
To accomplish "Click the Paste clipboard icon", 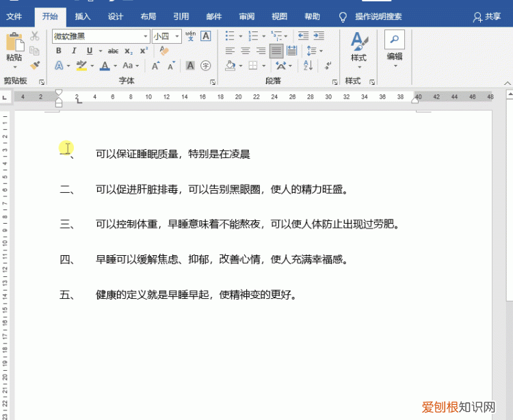I will click(14, 42).
